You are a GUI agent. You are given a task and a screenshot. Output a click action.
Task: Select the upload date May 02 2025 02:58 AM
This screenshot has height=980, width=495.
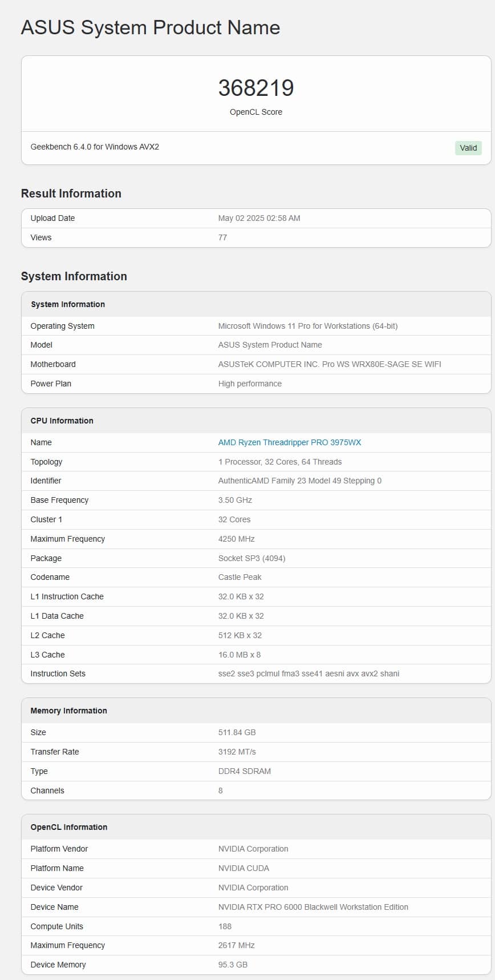tap(259, 218)
